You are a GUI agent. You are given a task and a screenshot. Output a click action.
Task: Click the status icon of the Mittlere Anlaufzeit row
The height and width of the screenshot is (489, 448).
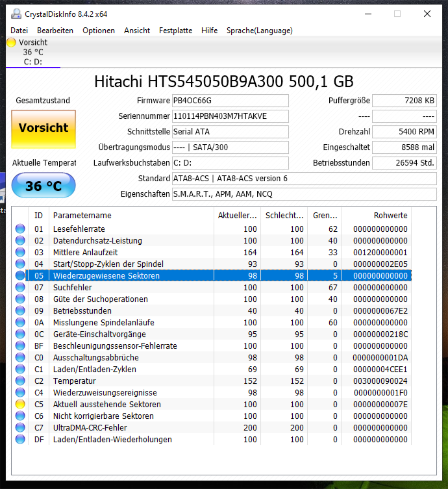pos(20,252)
